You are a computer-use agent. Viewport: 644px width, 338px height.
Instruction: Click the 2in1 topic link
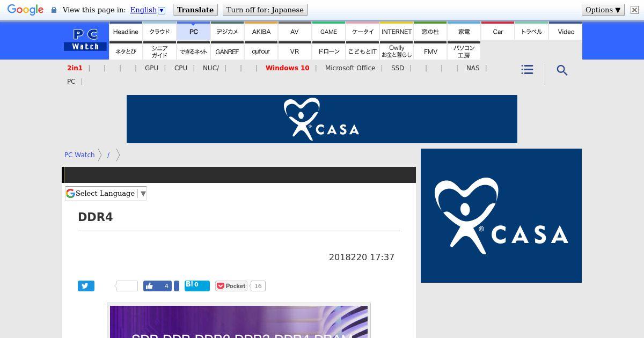[x=75, y=68]
